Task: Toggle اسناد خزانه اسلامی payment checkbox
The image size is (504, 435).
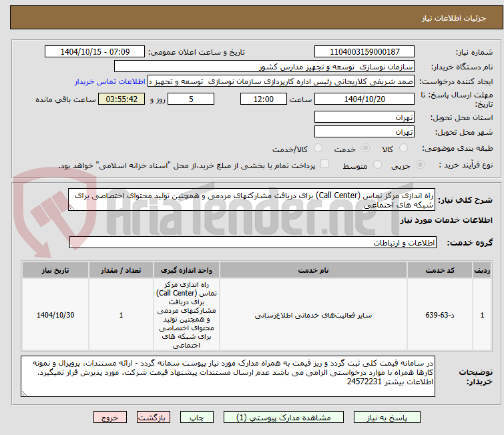Action: [324, 164]
